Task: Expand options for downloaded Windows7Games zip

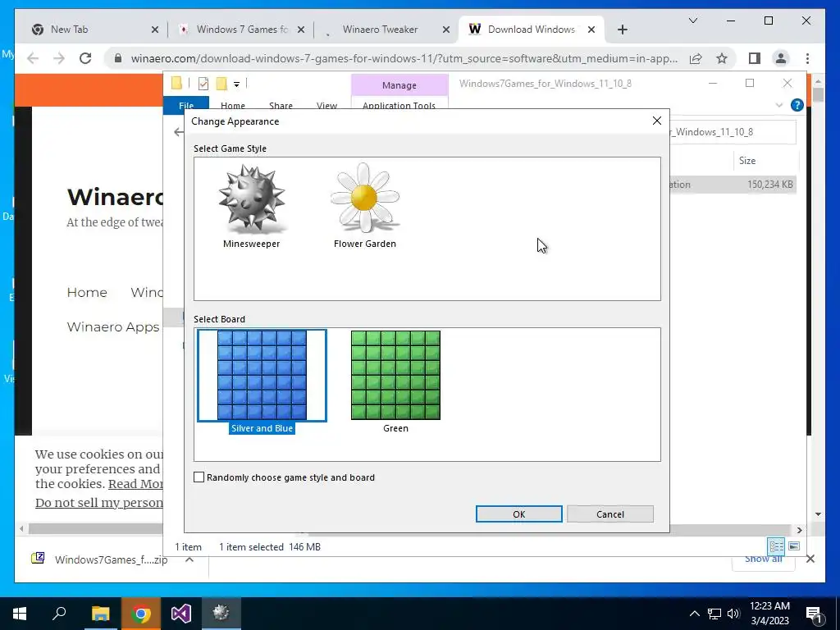Action: tap(189, 559)
